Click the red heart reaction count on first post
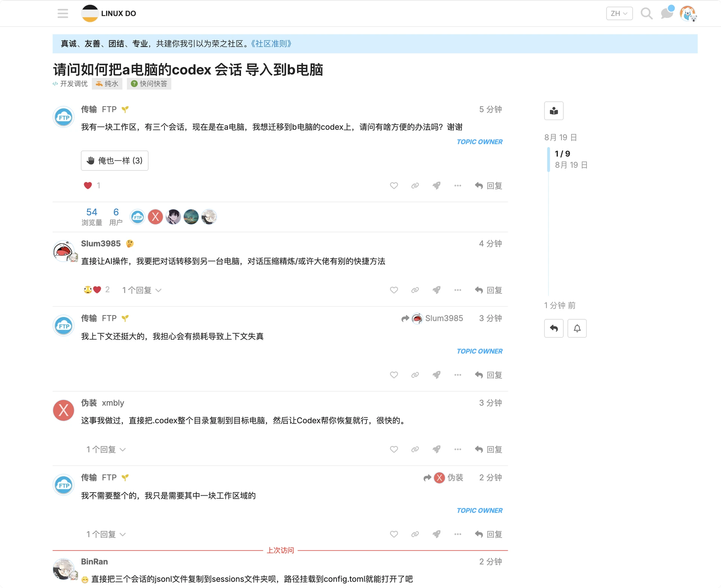This screenshot has width=721, height=588. (x=92, y=185)
